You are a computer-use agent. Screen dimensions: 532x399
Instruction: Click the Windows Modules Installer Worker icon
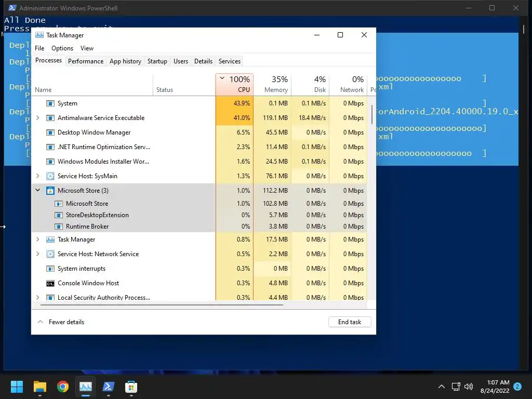click(50, 162)
